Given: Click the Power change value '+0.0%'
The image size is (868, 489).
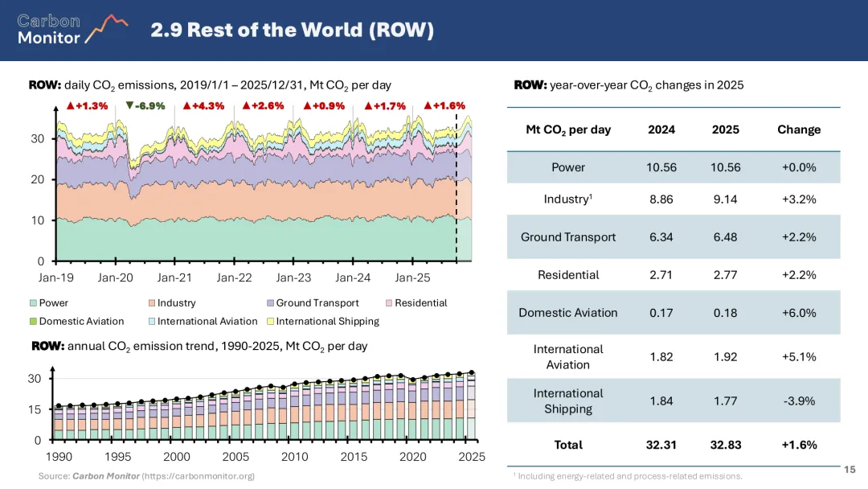Looking at the screenshot, I should (799, 167).
